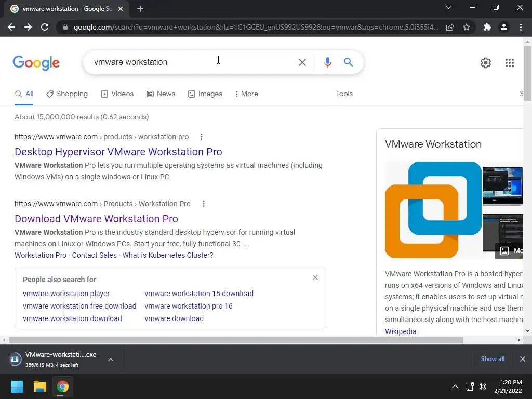This screenshot has width=532, height=399.
Task: Start a search by voice
Action: tap(327, 62)
